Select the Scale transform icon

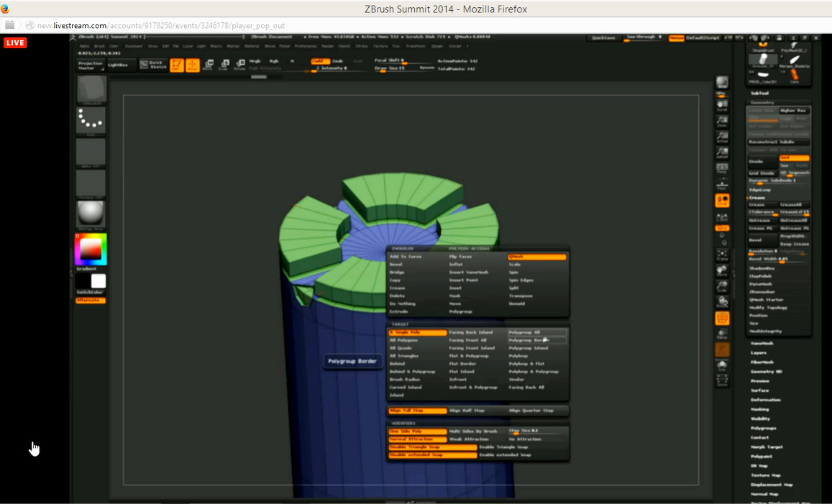(x=223, y=65)
